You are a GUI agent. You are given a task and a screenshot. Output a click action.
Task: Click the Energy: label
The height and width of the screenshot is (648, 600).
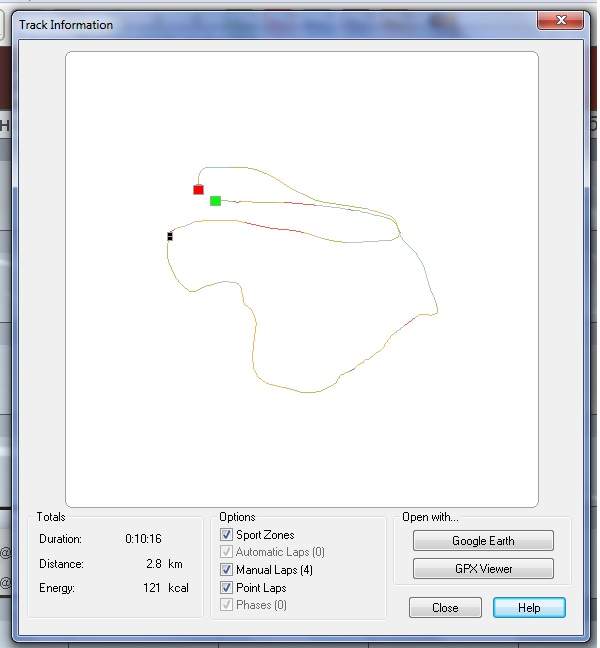tap(57, 588)
